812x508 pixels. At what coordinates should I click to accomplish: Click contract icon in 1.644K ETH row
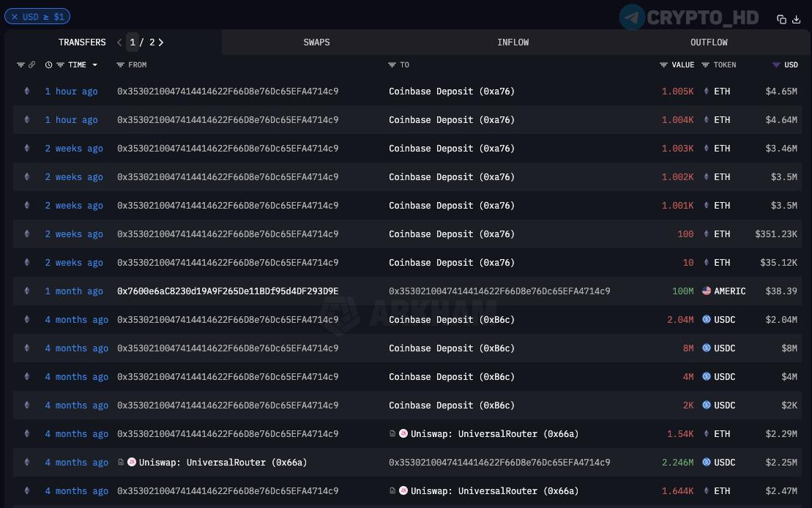click(392, 490)
